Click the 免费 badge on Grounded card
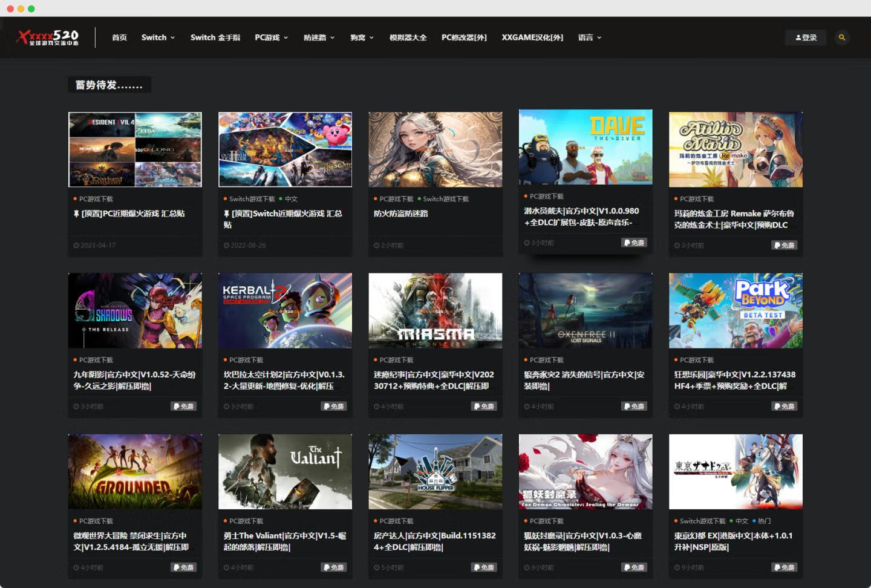 pyautogui.click(x=184, y=567)
